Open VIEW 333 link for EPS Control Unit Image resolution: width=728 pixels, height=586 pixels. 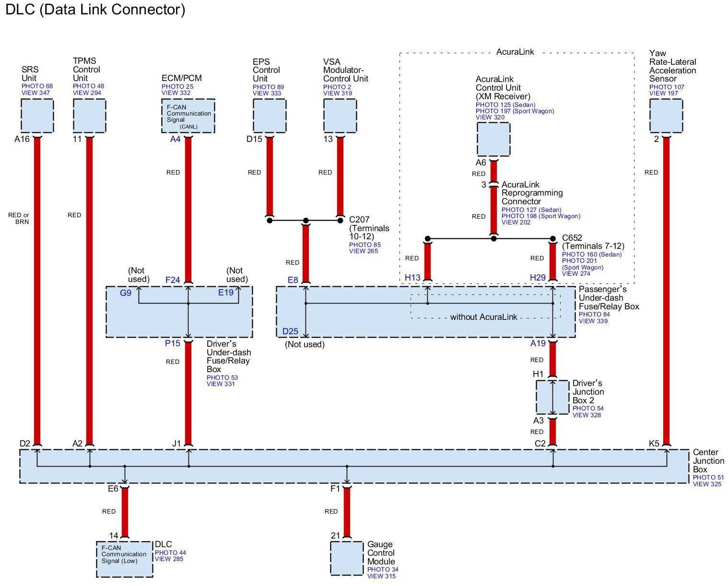[267, 93]
